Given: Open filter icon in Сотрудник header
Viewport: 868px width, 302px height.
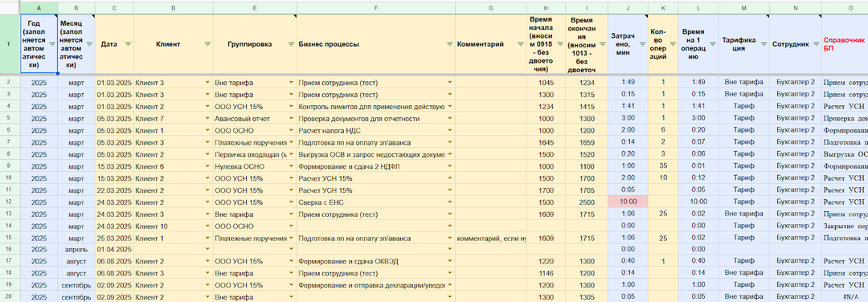Looking at the screenshot, I should click(816, 43).
